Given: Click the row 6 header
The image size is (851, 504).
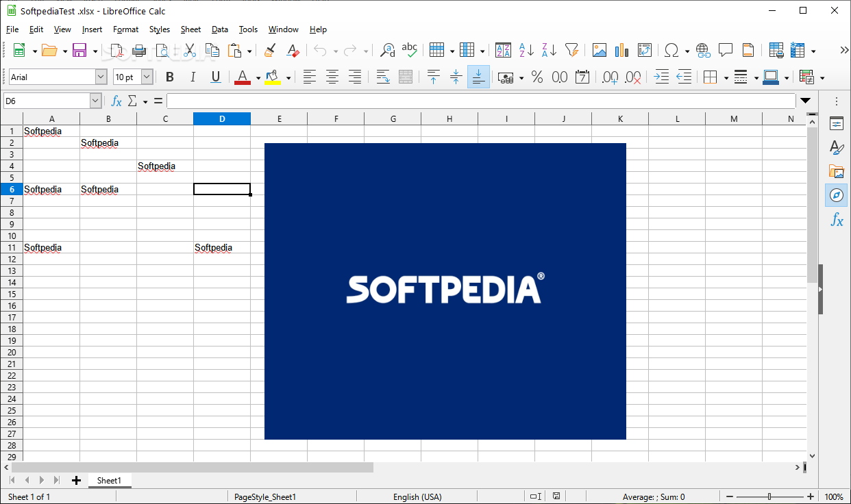Looking at the screenshot, I should point(12,189).
